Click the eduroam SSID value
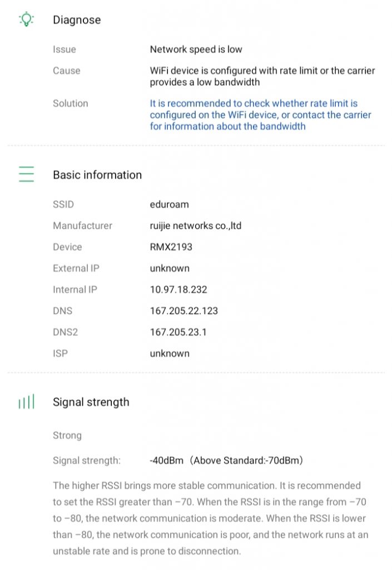Viewport: 392px width, 570px height. point(169,204)
